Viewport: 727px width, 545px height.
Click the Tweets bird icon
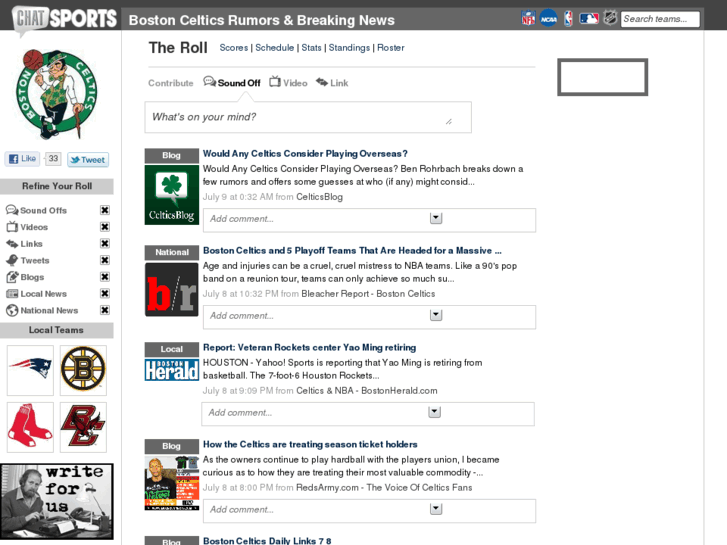click(x=12, y=260)
